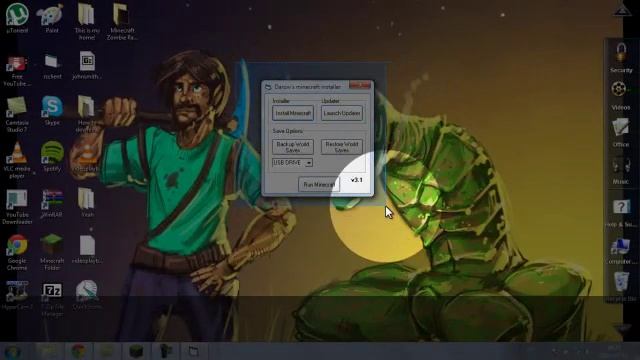
Task: Select the Paint desktop icon
Action: tap(52, 18)
